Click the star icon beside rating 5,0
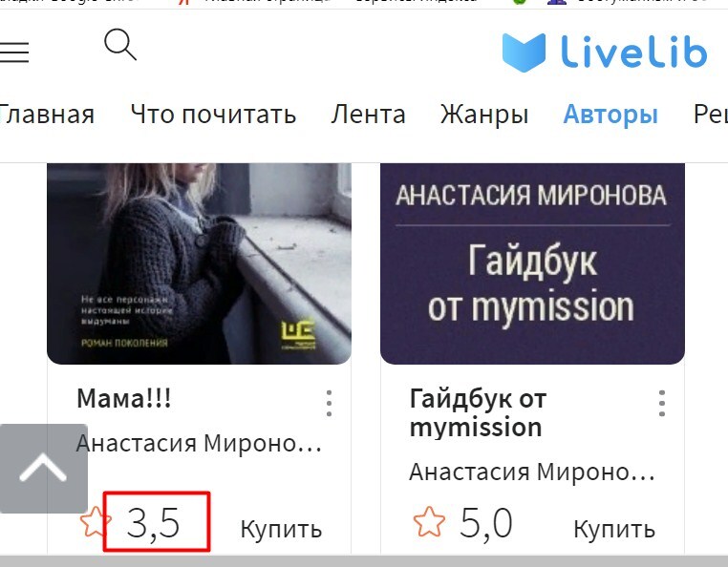 (429, 522)
